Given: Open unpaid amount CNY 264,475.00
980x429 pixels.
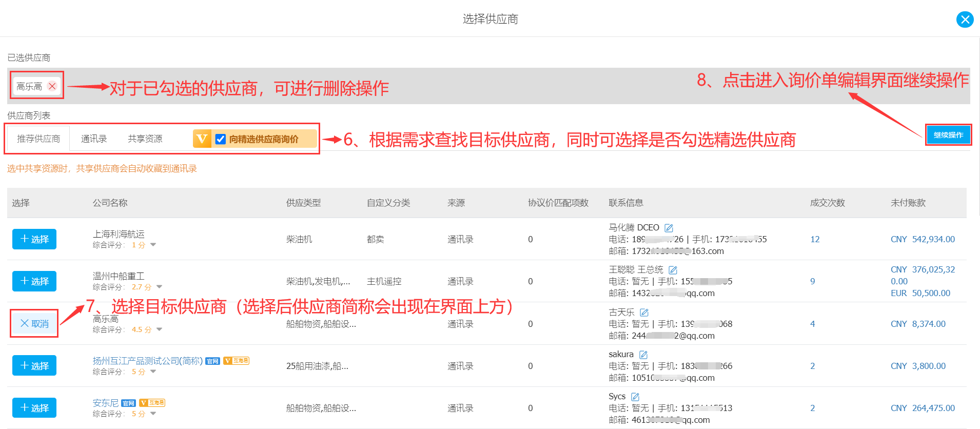Looking at the screenshot, I should [x=923, y=408].
